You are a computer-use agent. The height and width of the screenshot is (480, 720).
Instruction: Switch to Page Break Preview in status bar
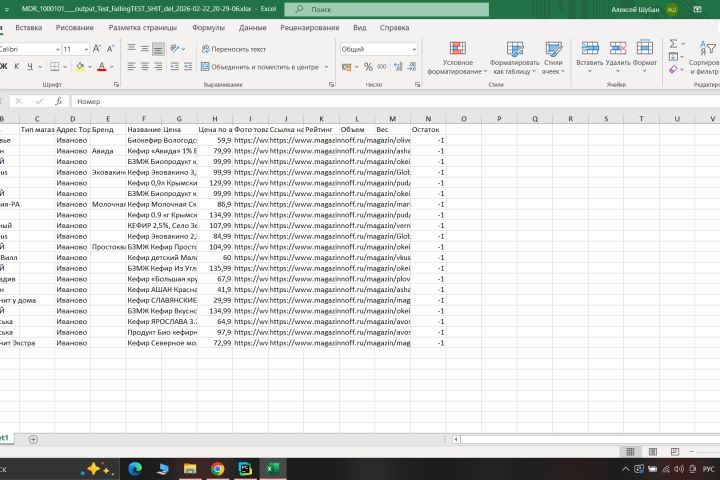point(675,452)
